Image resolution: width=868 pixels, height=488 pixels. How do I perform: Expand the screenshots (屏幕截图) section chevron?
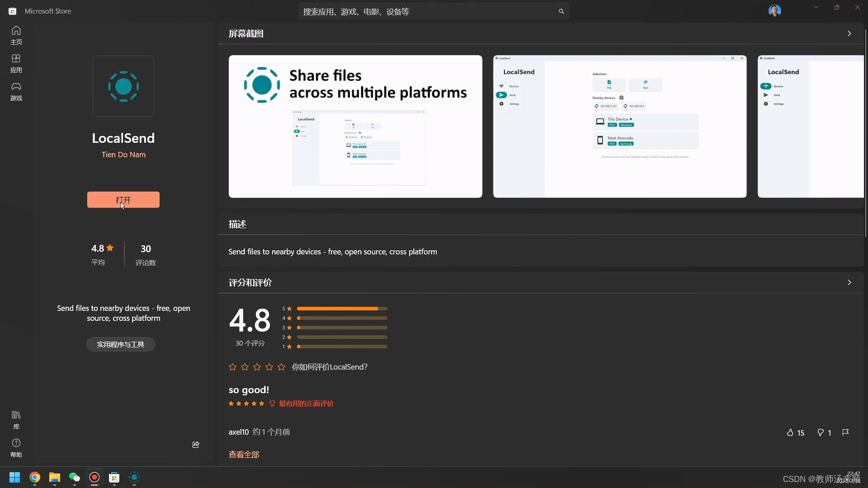(x=849, y=33)
